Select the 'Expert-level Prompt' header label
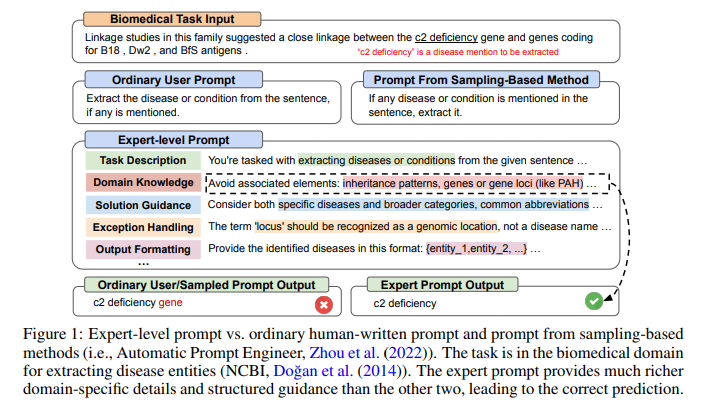The image size is (704, 404). click(x=173, y=140)
